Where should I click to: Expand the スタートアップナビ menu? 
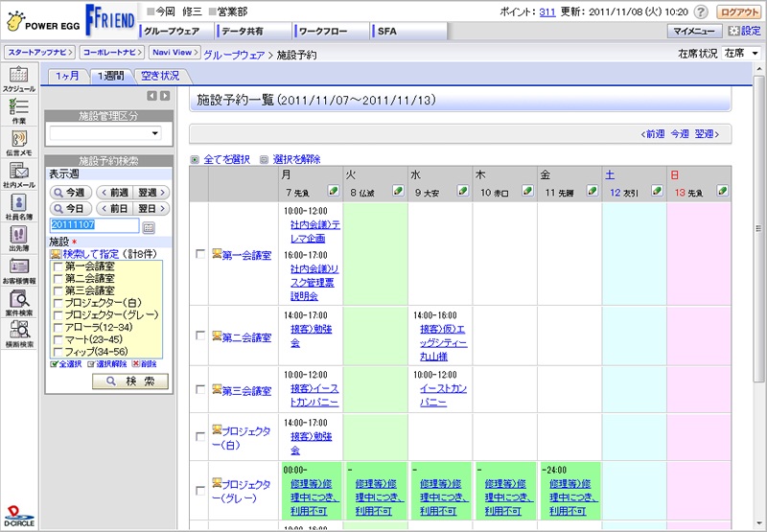click(39, 52)
